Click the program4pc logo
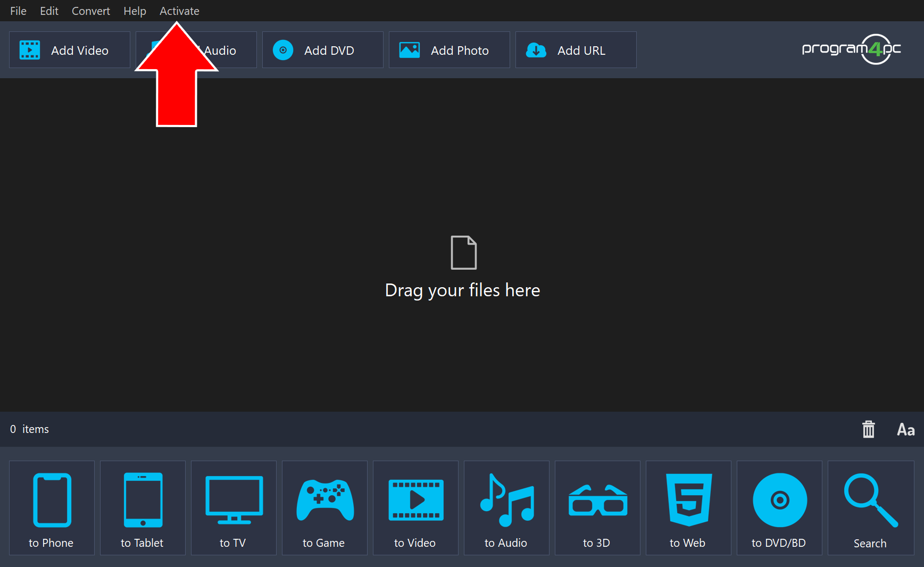This screenshot has width=924, height=567. 851,49
